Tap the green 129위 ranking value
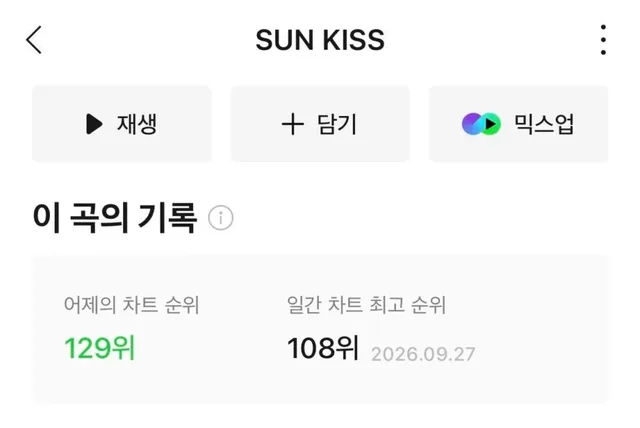The image size is (640, 428). point(100,348)
